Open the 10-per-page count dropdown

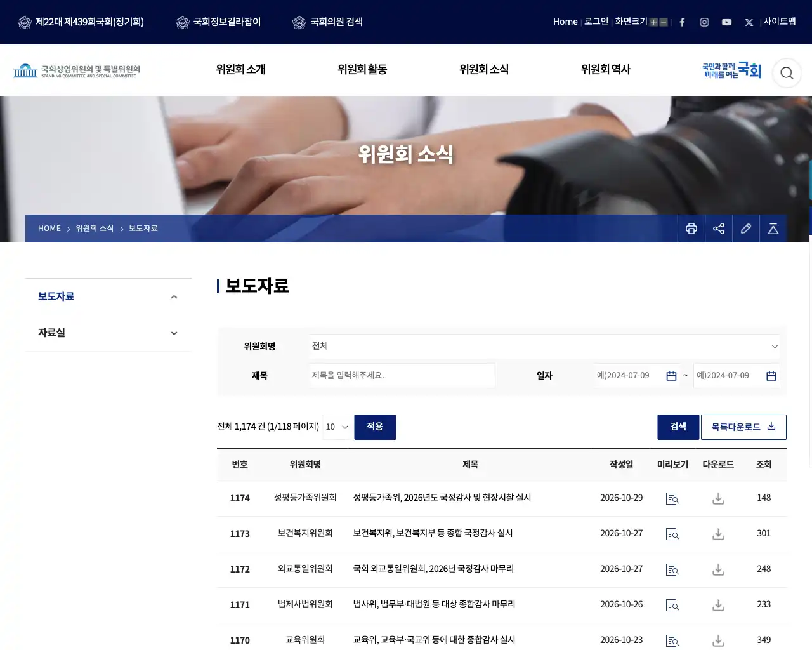point(337,427)
